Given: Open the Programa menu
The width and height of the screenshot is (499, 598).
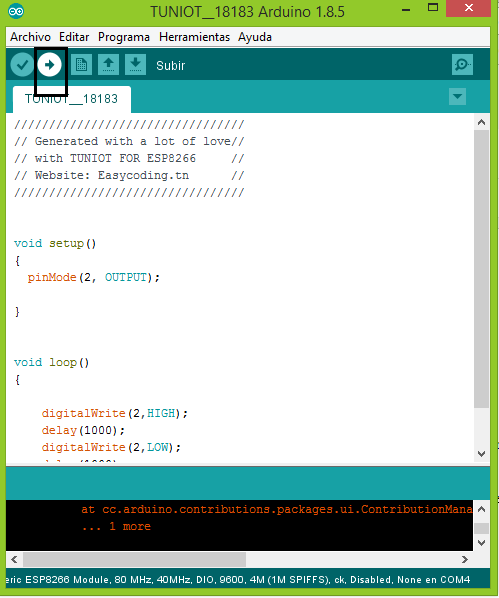Looking at the screenshot, I should pyautogui.click(x=124, y=37).
